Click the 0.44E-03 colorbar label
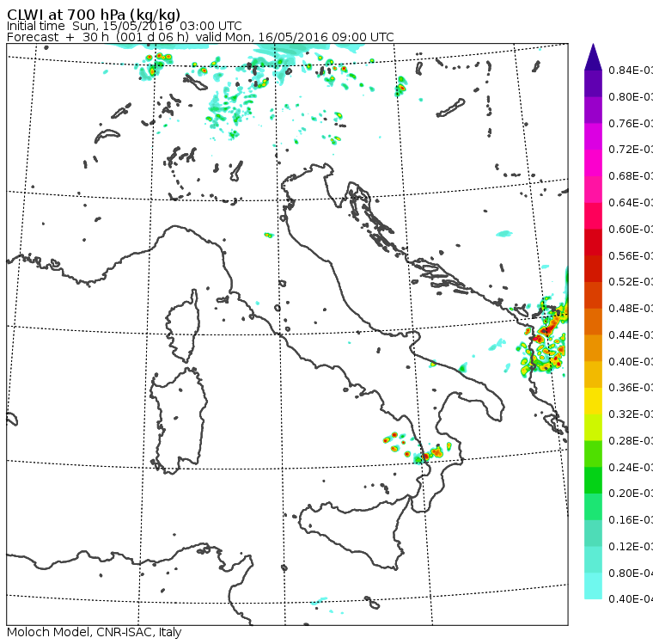 point(630,335)
